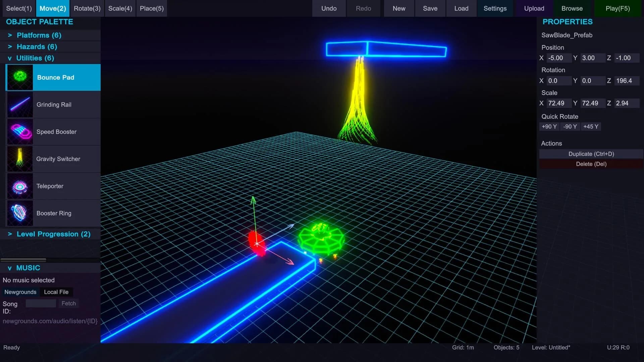
Task: Edit the Rotation Z value field
Action: click(x=627, y=81)
